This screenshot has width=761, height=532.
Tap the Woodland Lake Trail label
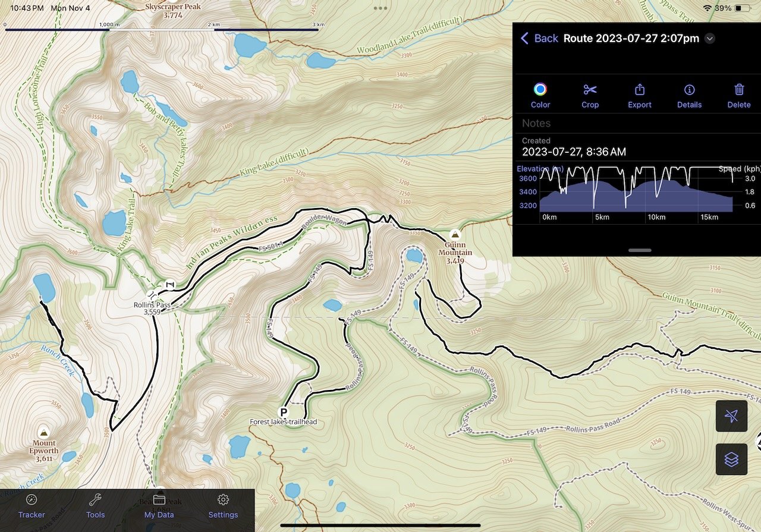410,36
